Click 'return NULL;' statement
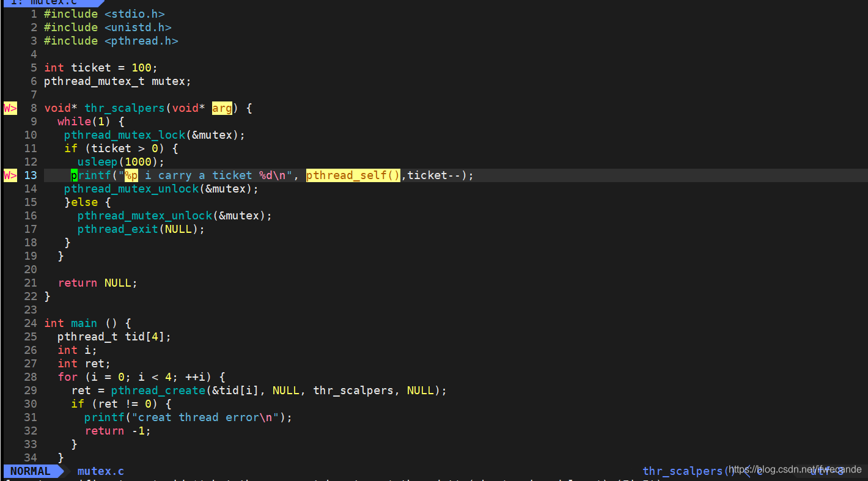The width and height of the screenshot is (868, 481). [x=98, y=283]
